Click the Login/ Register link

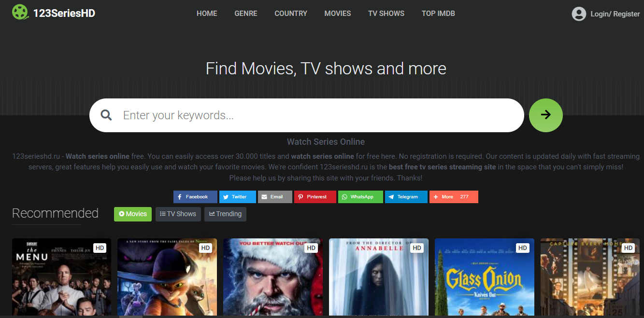pos(615,14)
